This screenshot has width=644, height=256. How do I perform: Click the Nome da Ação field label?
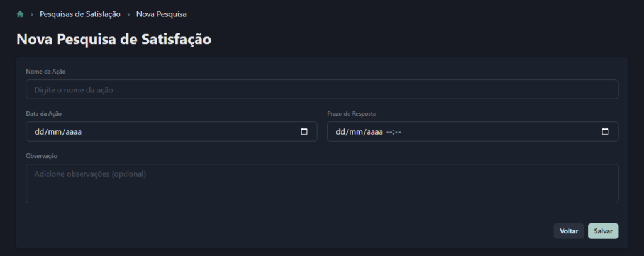click(x=46, y=72)
